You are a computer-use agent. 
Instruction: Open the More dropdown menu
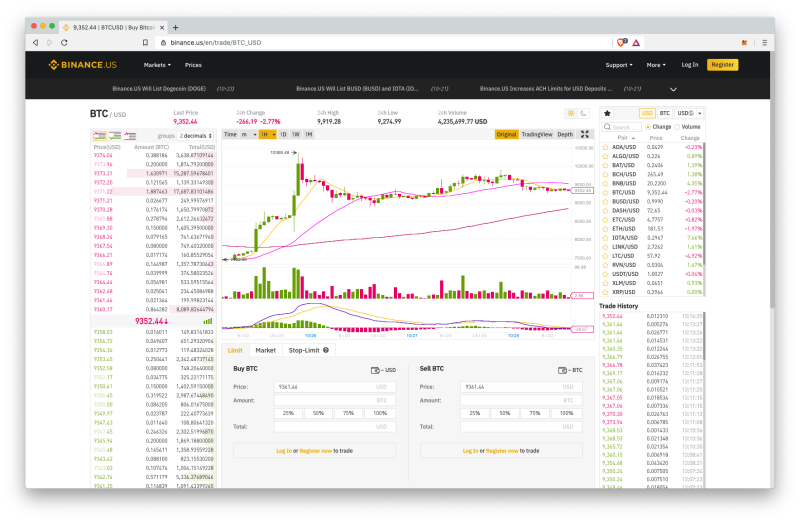[x=656, y=65]
